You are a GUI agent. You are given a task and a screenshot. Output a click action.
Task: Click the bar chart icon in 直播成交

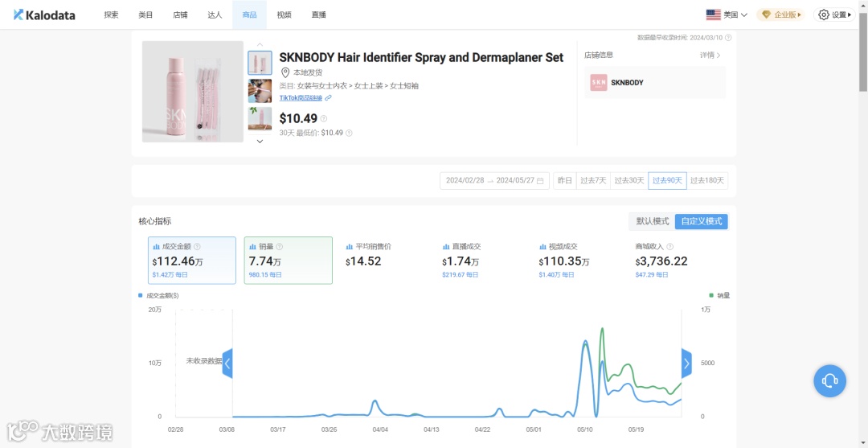pyautogui.click(x=445, y=247)
